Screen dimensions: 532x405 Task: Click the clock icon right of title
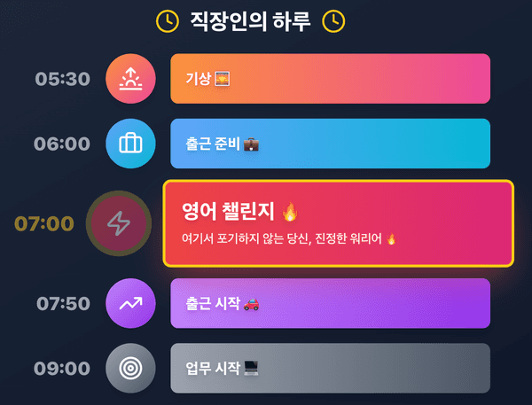point(333,20)
